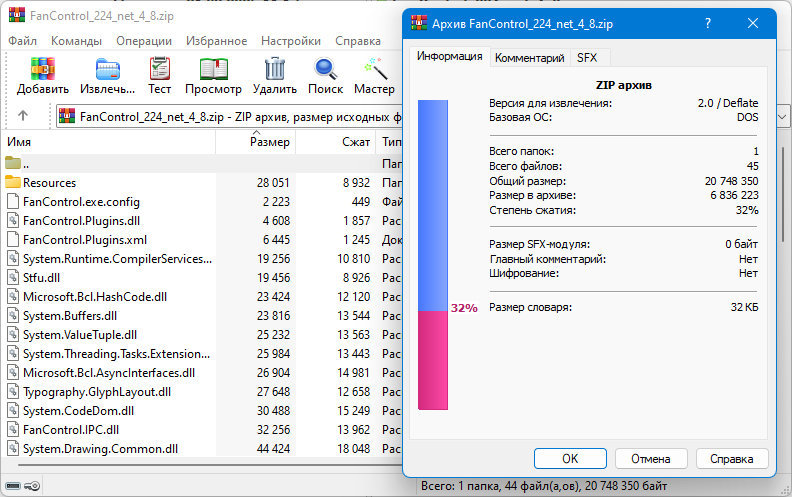
Task: Open the address bar dropdown arrow
Action: pos(782,117)
